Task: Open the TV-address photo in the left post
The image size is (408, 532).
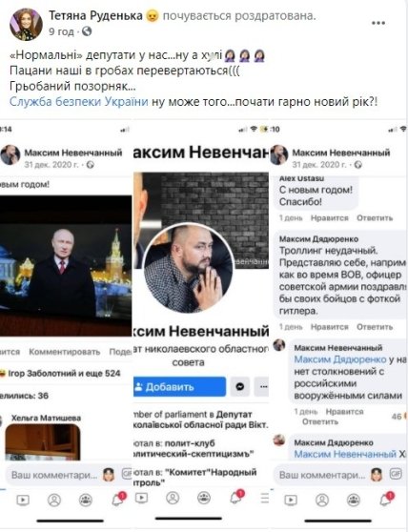Action: (x=66, y=266)
